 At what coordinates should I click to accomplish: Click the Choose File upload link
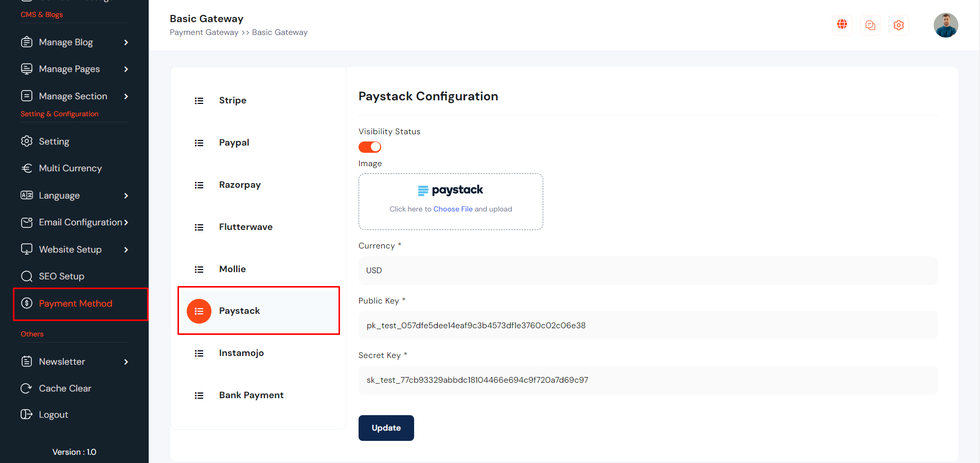point(453,209)
